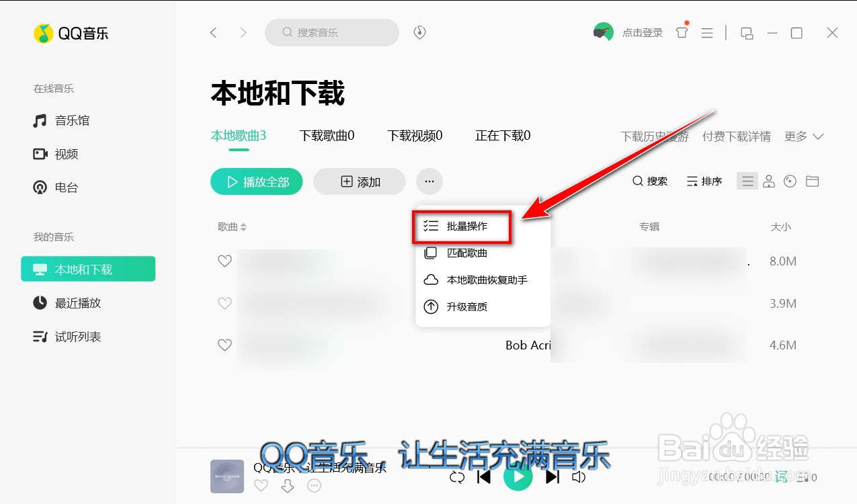Go forward with the right arrow

[x=243, y=32]
